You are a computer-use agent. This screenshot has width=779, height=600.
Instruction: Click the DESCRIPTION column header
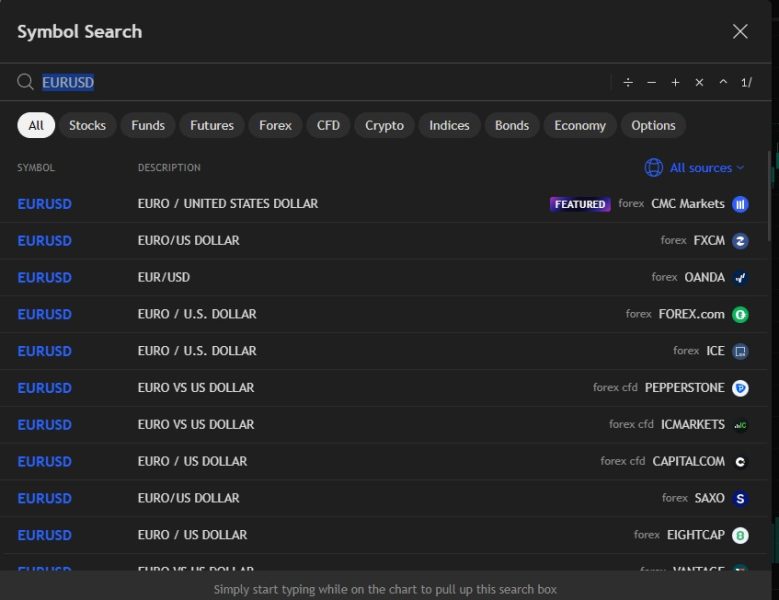pos(169,168)
